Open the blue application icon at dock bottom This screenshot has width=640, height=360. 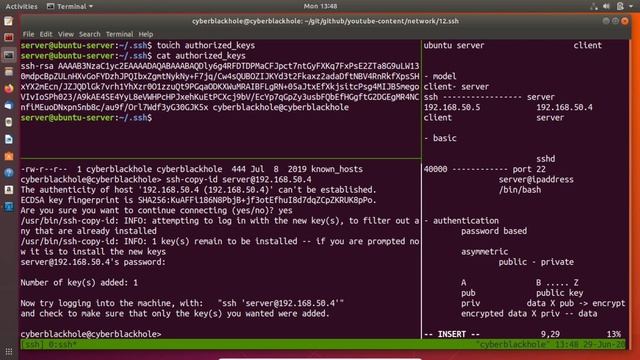coord(9,207)
